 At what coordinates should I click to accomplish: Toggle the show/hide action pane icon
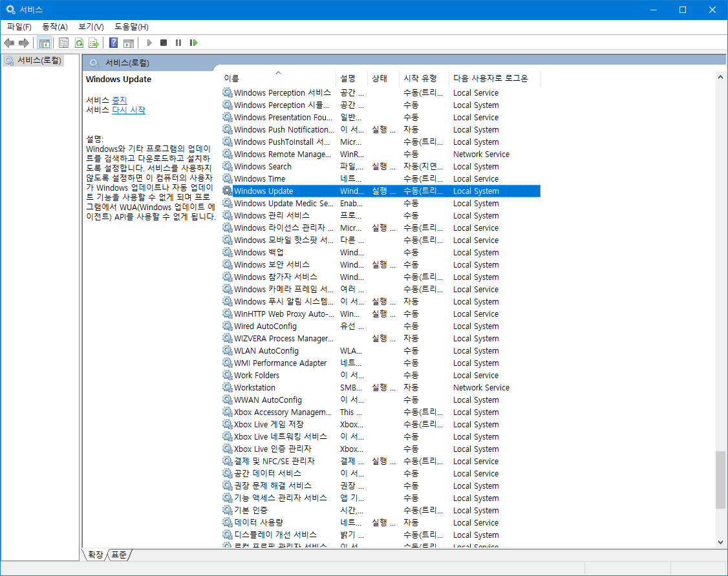point(129,43)
